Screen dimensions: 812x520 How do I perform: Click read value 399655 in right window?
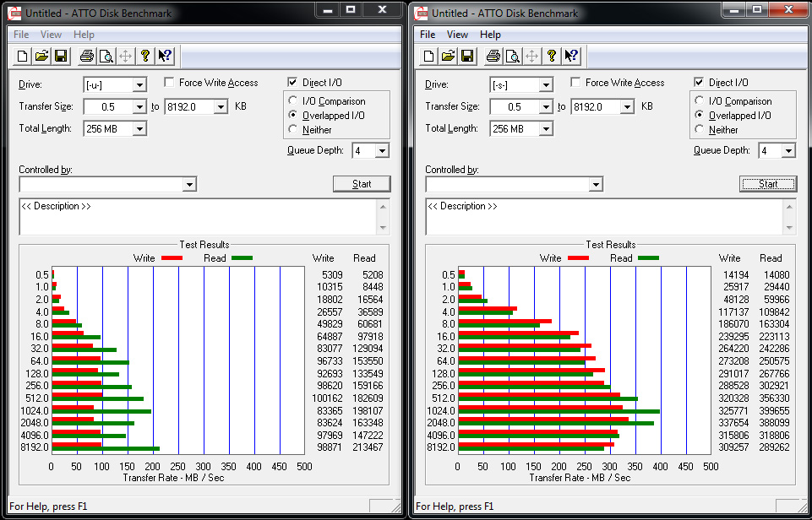point(774,410)
